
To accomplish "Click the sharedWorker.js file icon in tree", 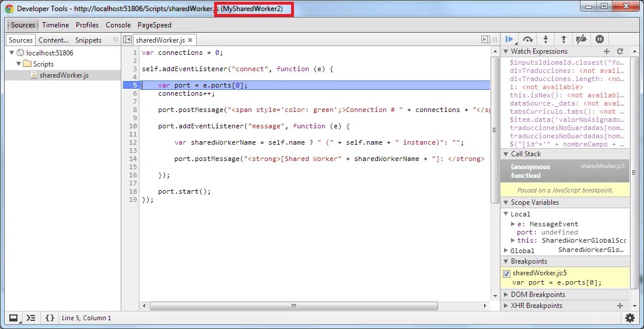I will (34, 75).
